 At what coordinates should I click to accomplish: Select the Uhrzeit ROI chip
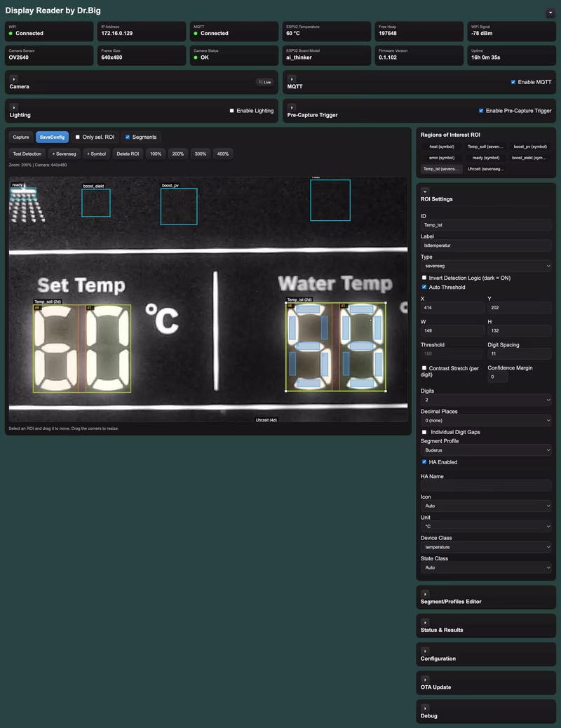click(486, 169)
